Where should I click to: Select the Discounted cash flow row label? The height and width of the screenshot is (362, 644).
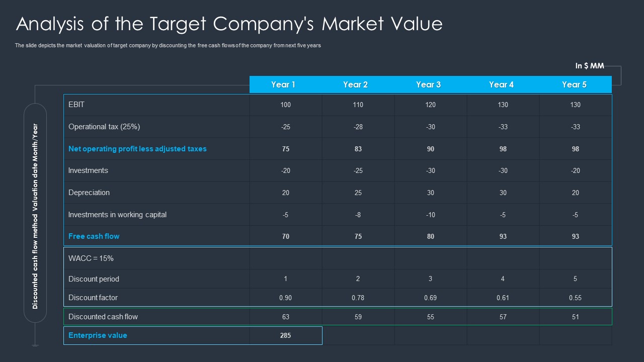103,317
